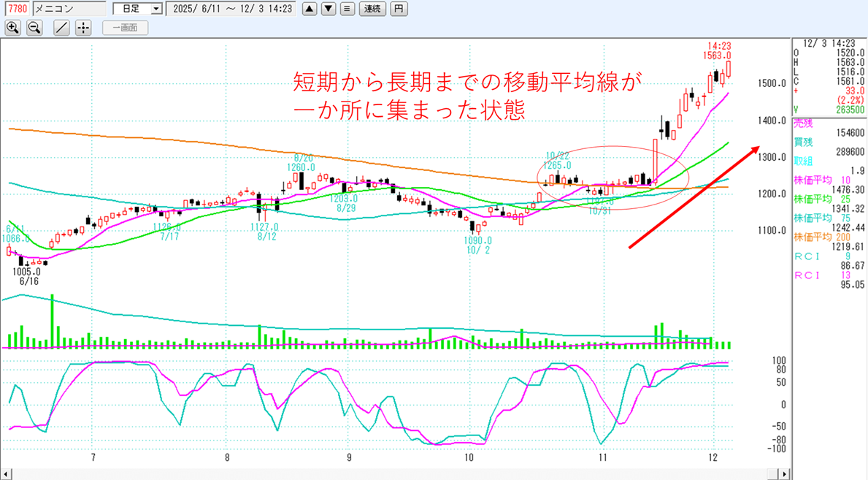Viewport: 868px width, 480px height.
Task: Click the date range field 2025/6/11～12/3
Action: (231, 9)
